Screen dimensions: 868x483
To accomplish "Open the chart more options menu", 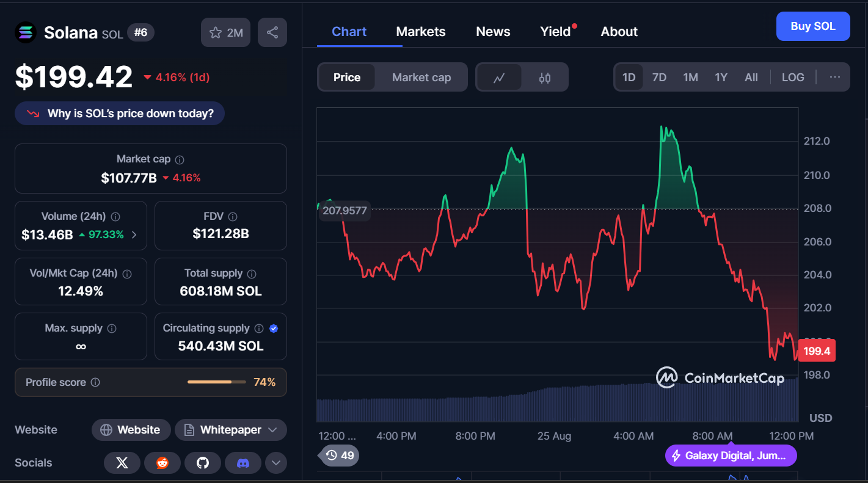I will (x=835, y=78).
